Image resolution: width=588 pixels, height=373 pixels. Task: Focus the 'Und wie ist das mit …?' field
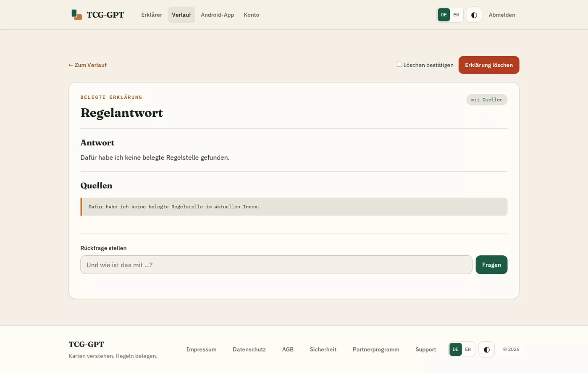276,265
